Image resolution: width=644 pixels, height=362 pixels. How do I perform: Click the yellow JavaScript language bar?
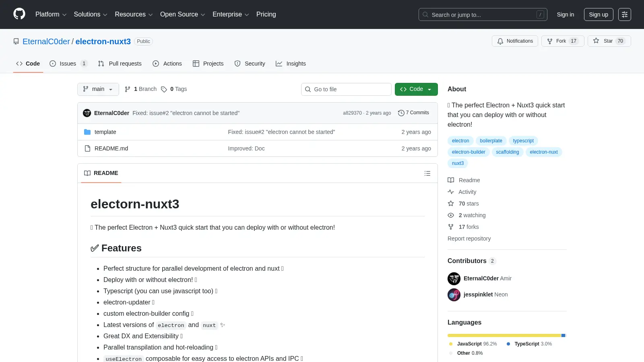504,335
